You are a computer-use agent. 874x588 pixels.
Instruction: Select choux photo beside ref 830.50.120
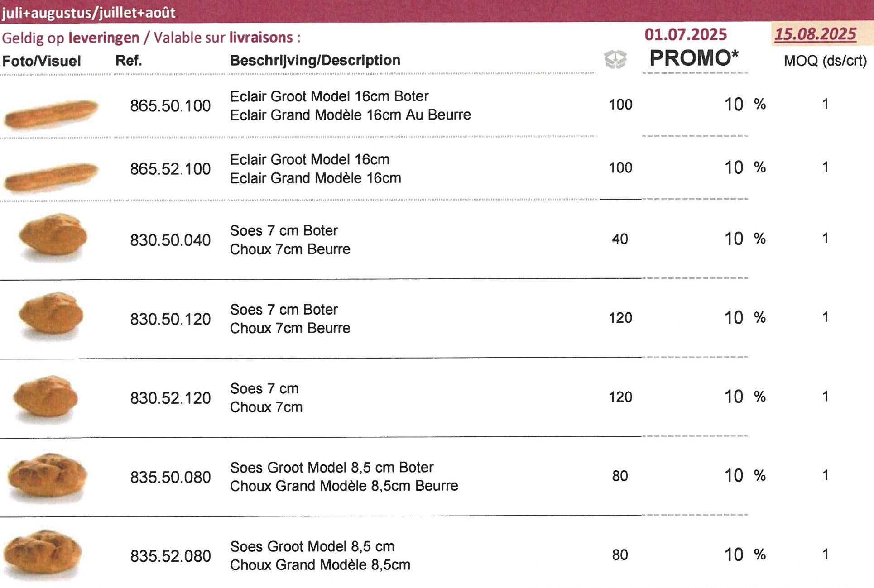[x=51, y=315]
